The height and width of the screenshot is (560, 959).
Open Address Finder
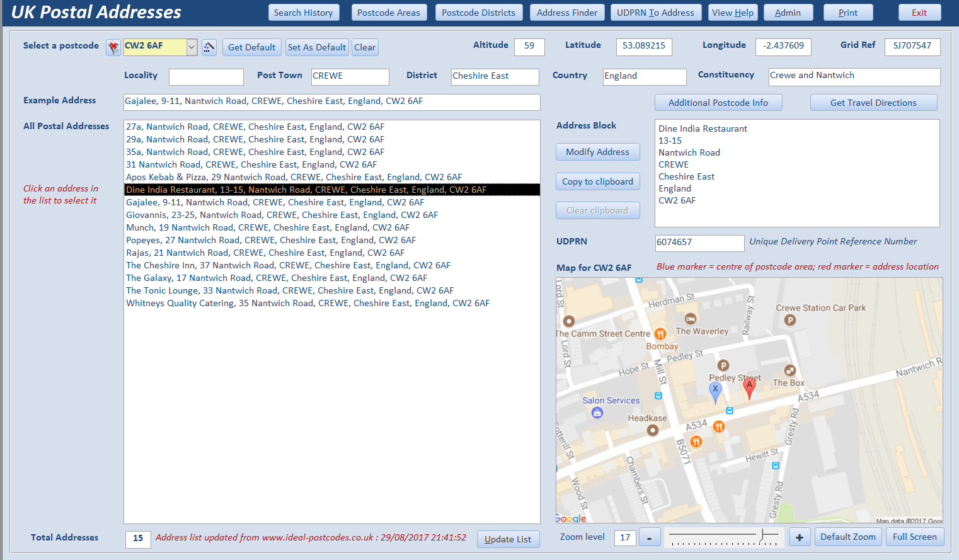coord(567,13)
